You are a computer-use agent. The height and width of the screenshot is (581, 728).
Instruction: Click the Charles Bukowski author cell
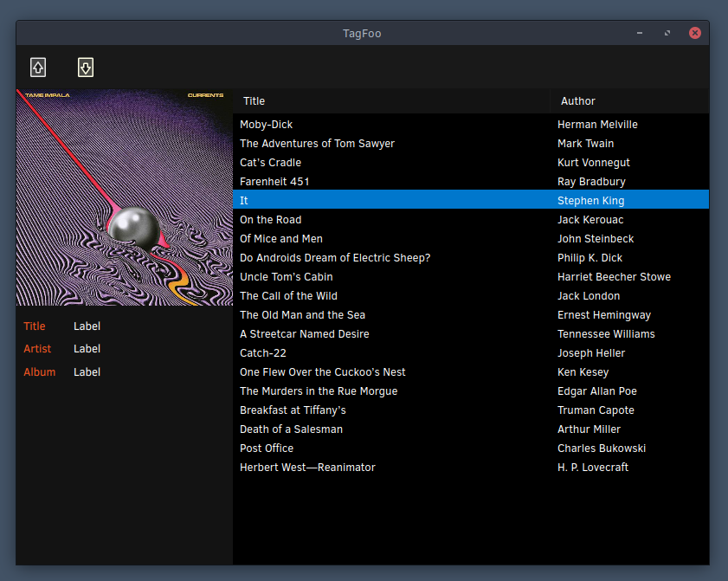click(x=602, y=449)
